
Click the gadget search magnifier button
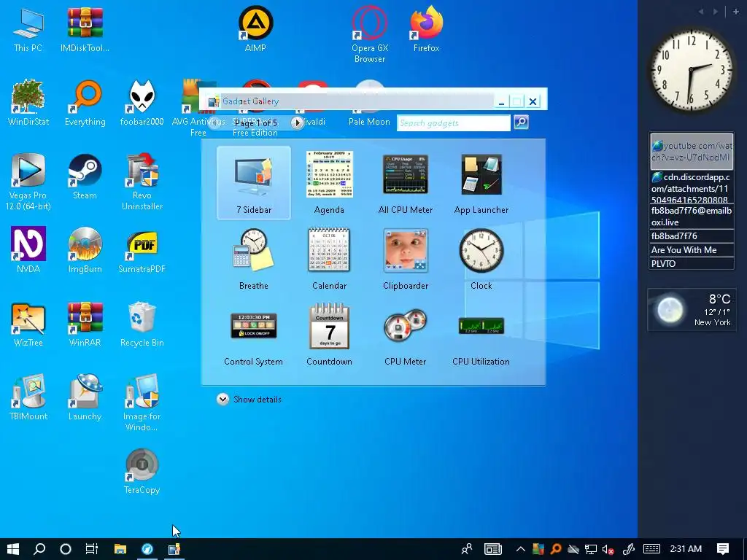521,122
